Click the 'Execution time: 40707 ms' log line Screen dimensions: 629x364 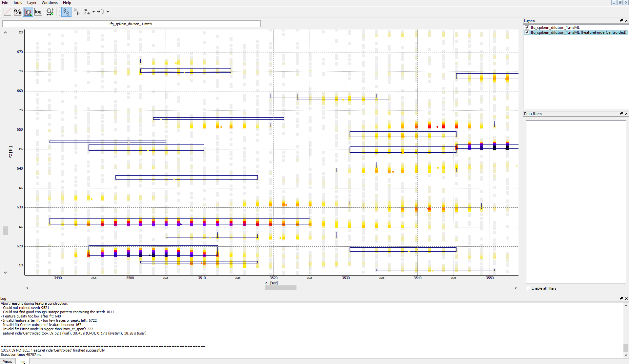[x=21, y=354]
